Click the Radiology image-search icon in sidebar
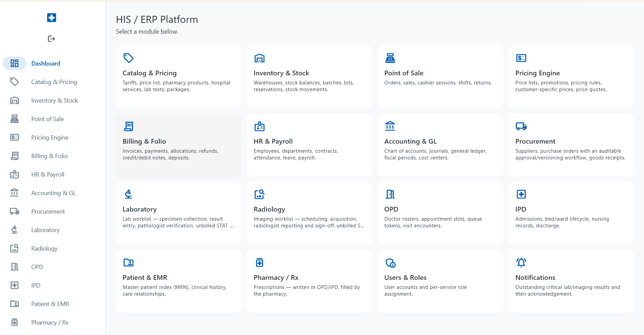The height and width of the screenshot is (335, 644). 14,248
